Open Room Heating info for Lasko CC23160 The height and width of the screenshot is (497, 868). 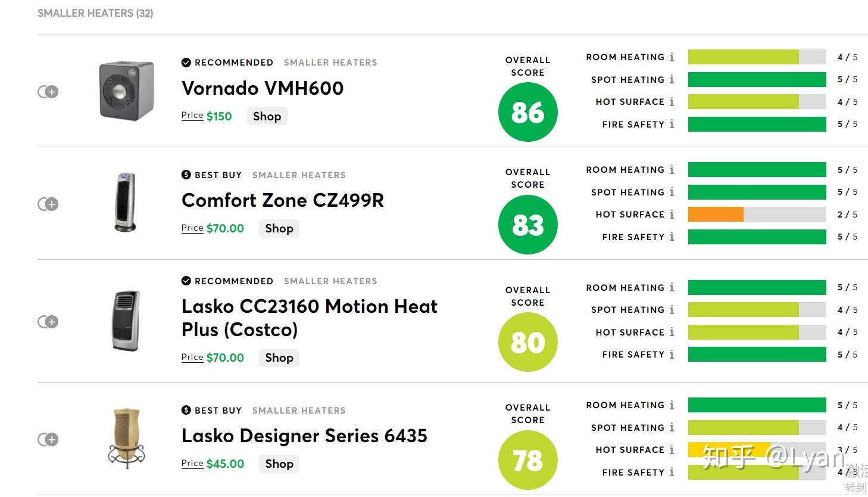click(672, 287)
